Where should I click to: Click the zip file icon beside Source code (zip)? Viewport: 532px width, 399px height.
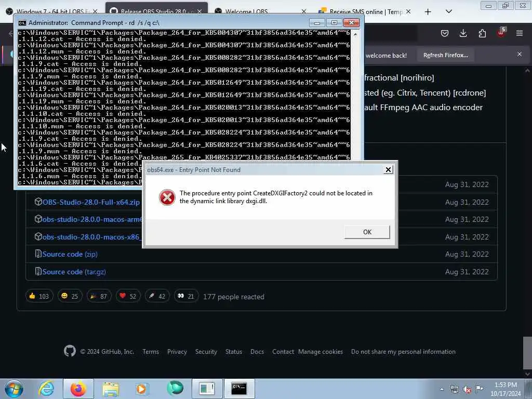tap(38, 254)
